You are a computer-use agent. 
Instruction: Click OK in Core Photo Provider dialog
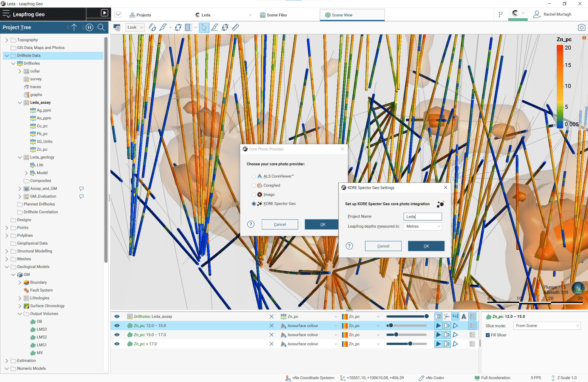coord(322,224)
